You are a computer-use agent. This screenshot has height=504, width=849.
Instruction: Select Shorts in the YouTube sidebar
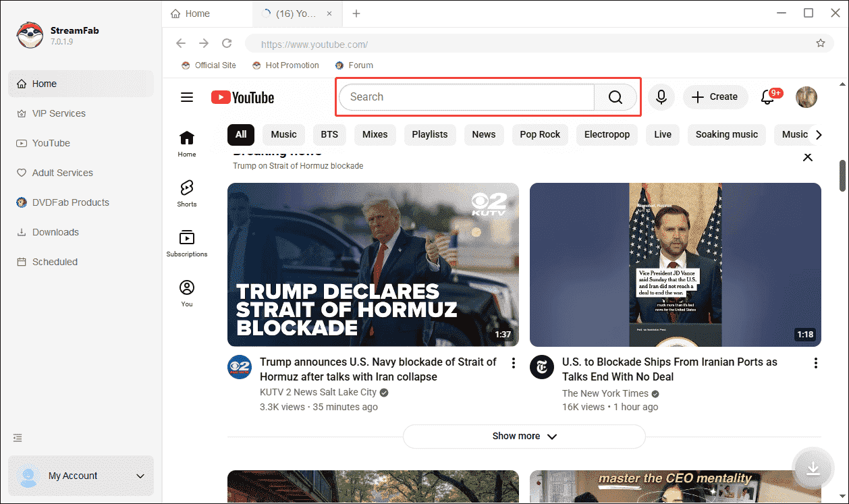[186, 194]
